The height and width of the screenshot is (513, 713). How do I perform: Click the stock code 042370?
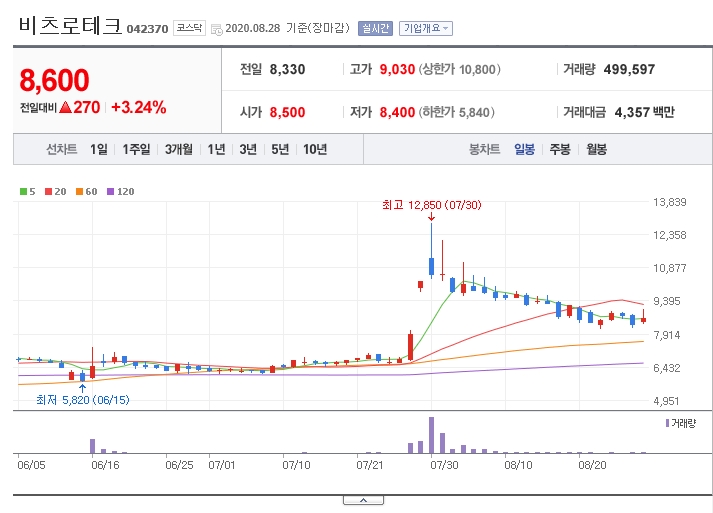tap(147, 29)
